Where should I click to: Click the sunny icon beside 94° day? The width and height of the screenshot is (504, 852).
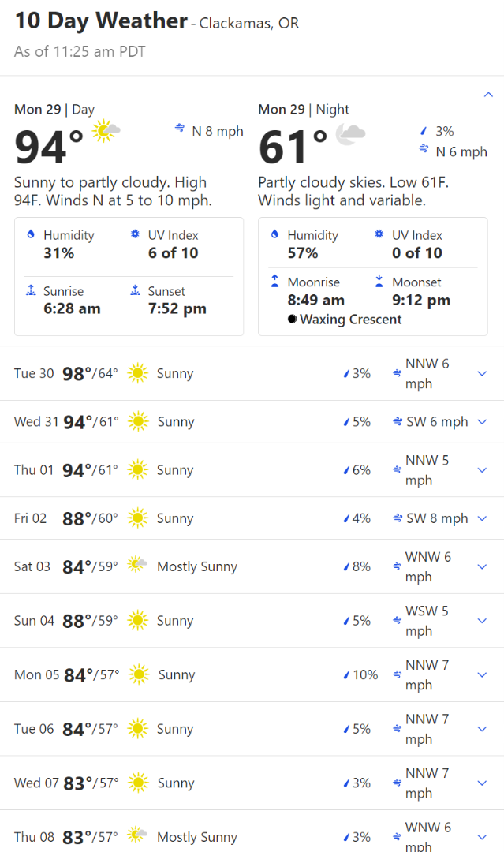[x=106, y=131]
